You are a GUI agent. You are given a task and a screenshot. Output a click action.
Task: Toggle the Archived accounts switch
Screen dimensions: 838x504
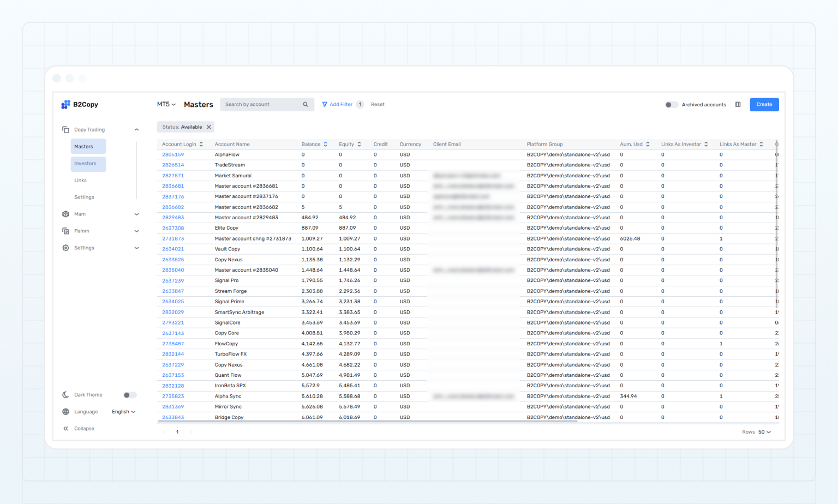coord(671,105)
